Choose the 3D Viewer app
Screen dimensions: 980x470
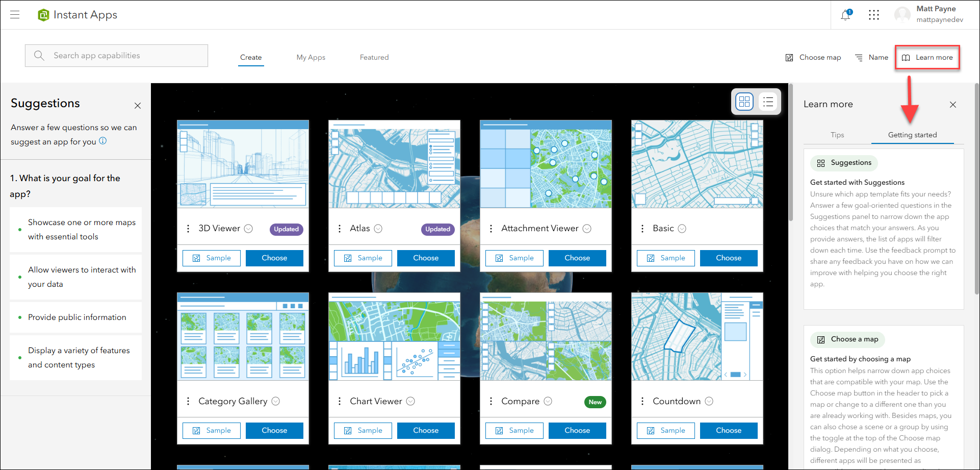pos(274,258)
